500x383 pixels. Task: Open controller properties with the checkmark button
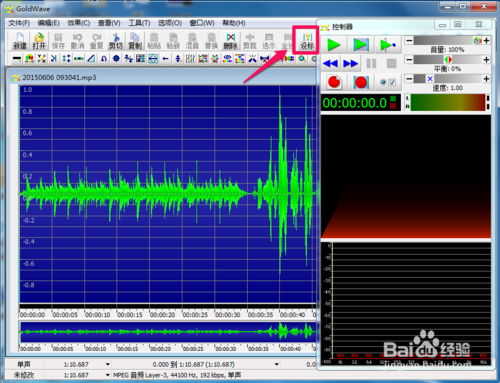(x=388, y=82)
